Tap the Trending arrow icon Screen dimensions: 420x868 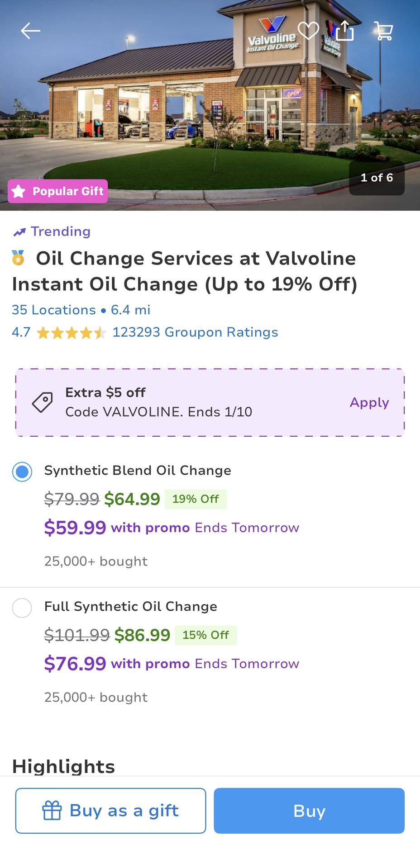[x=19, y=232]
